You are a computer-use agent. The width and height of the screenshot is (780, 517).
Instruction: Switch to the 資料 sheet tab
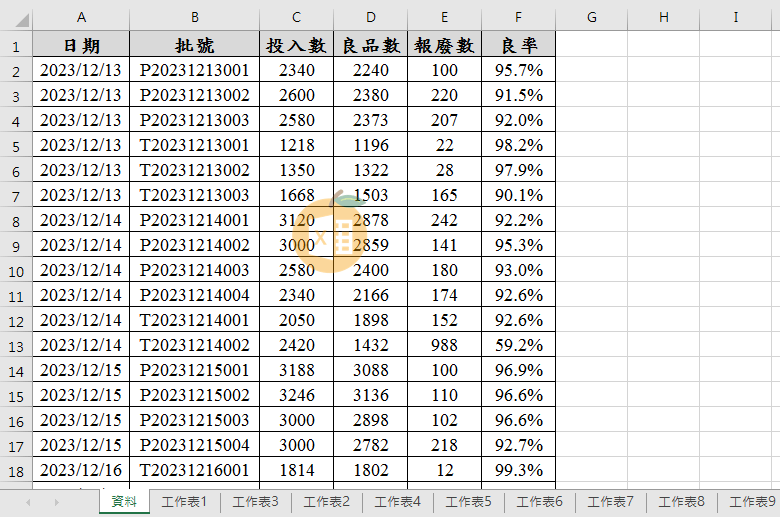(124, 502)
